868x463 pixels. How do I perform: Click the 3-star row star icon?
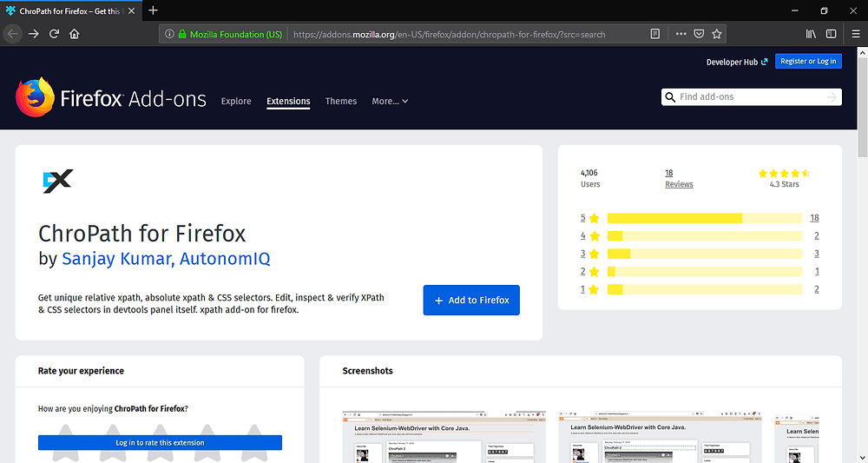[595, 254]
